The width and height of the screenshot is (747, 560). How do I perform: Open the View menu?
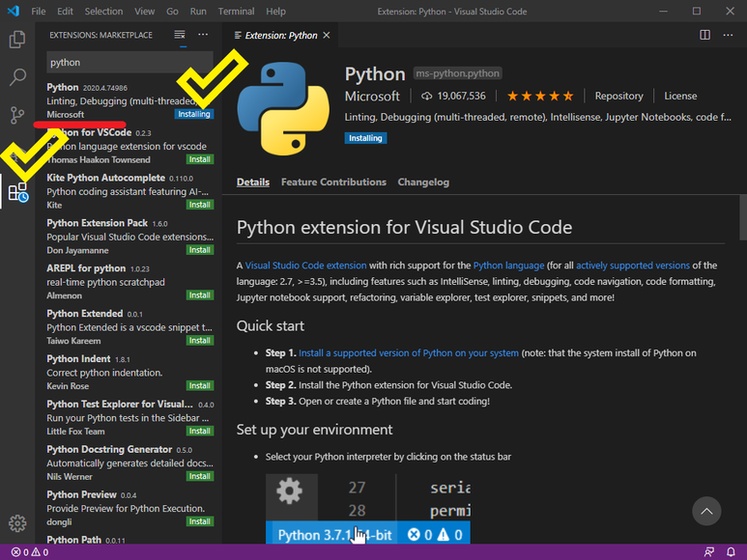pos(144,12)
